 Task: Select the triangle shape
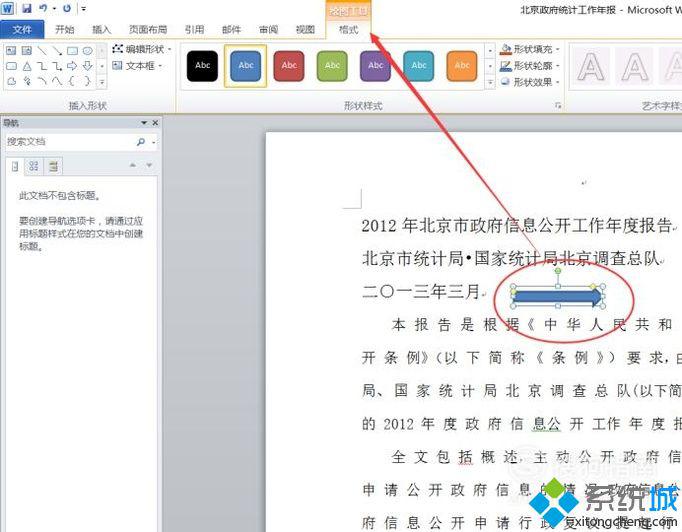[x=27, y=66]
